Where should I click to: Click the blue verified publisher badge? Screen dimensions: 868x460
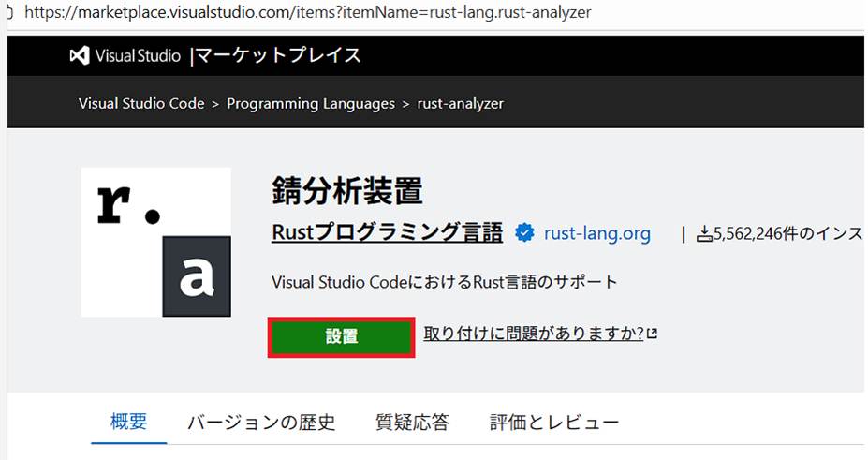[525, 233]
